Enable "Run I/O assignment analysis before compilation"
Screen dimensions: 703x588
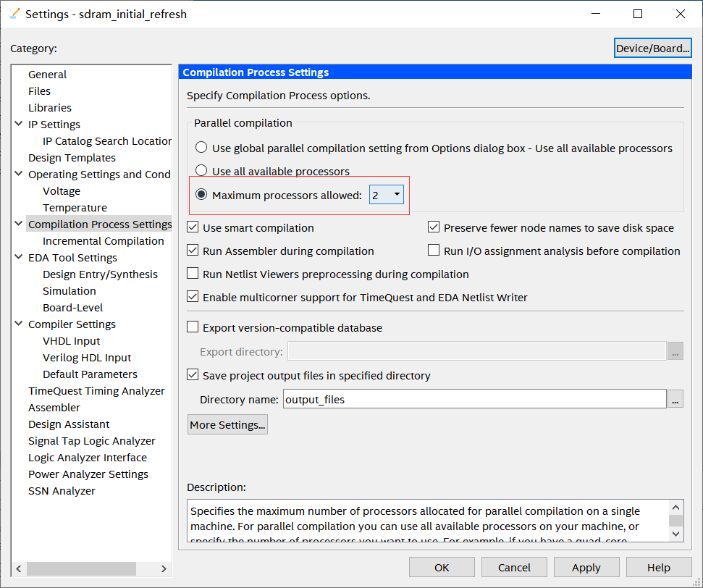tap(433, 250)
